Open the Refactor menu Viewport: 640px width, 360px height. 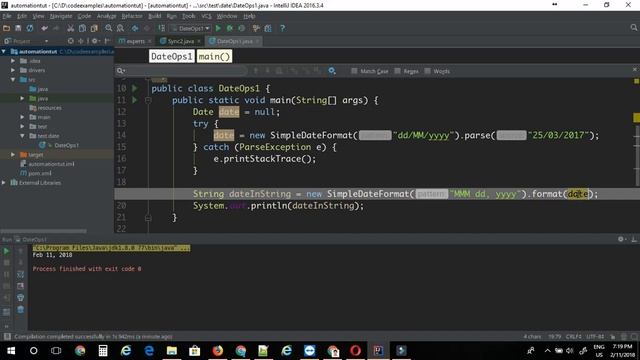pos(132,16)
